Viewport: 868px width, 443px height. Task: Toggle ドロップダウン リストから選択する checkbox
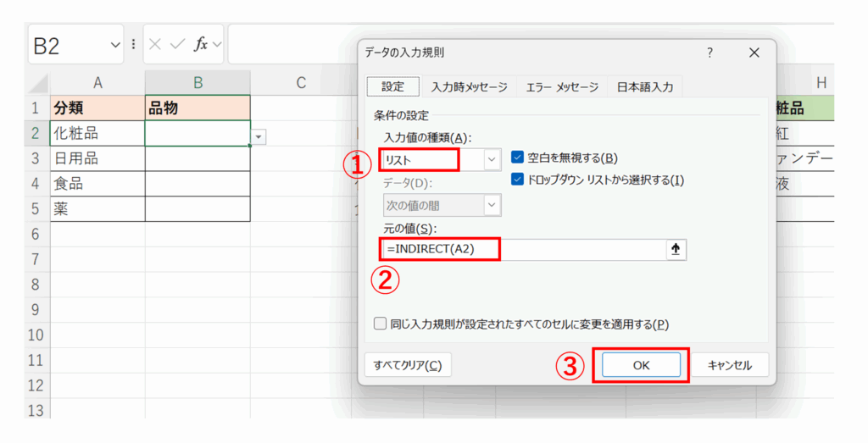tap(518, 180)
